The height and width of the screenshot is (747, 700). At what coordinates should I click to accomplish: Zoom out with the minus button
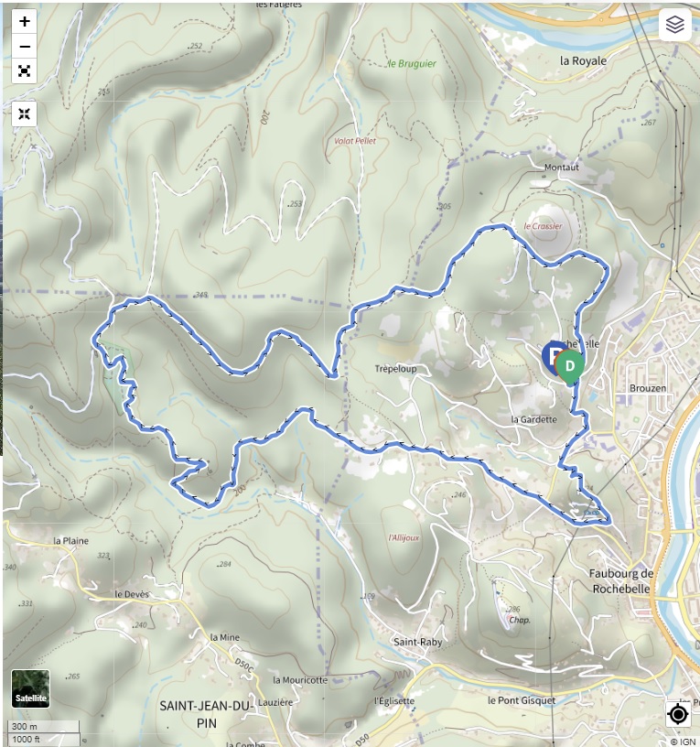click(x=25, y=47)
